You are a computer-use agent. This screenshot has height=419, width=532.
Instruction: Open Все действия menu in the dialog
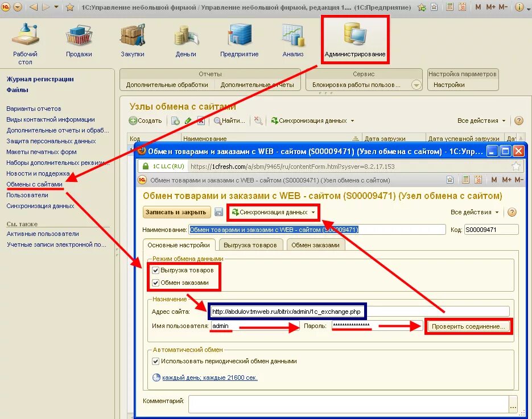475,212
